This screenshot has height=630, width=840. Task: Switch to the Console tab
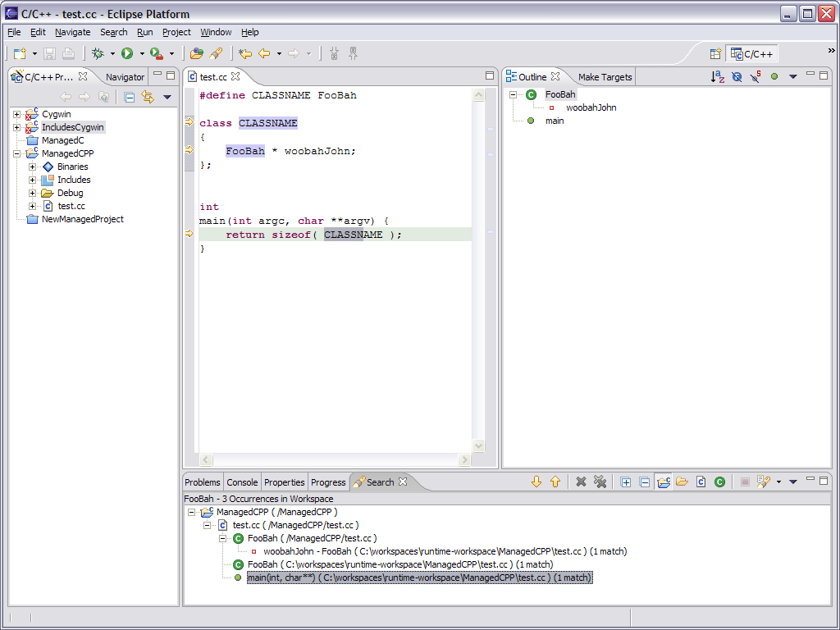click(x=242, y=482)
